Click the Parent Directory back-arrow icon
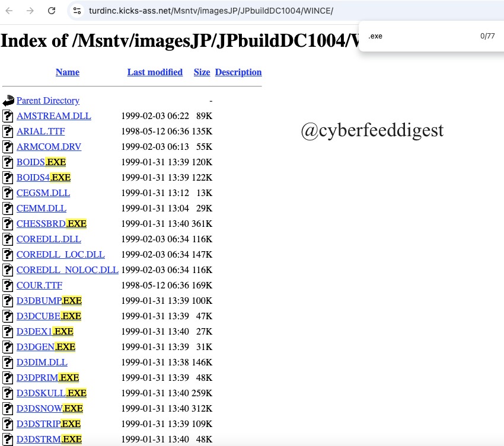 coord(8,101)
